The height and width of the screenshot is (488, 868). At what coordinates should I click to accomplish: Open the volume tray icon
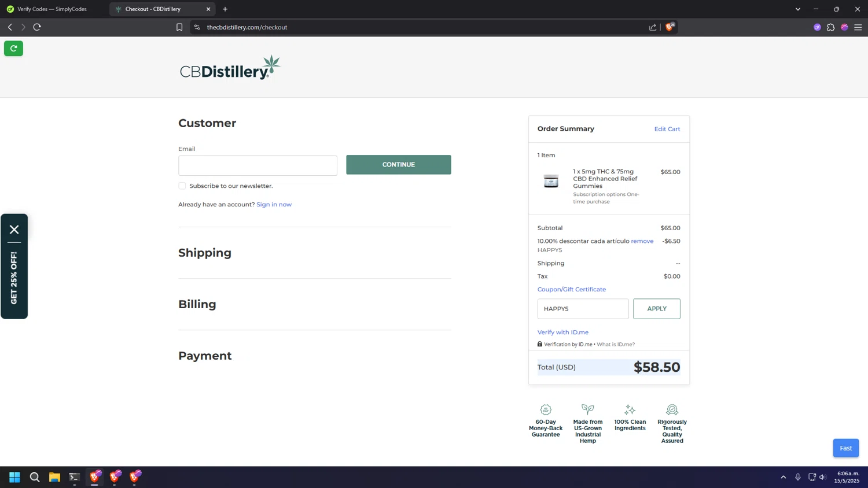[822, 477]
